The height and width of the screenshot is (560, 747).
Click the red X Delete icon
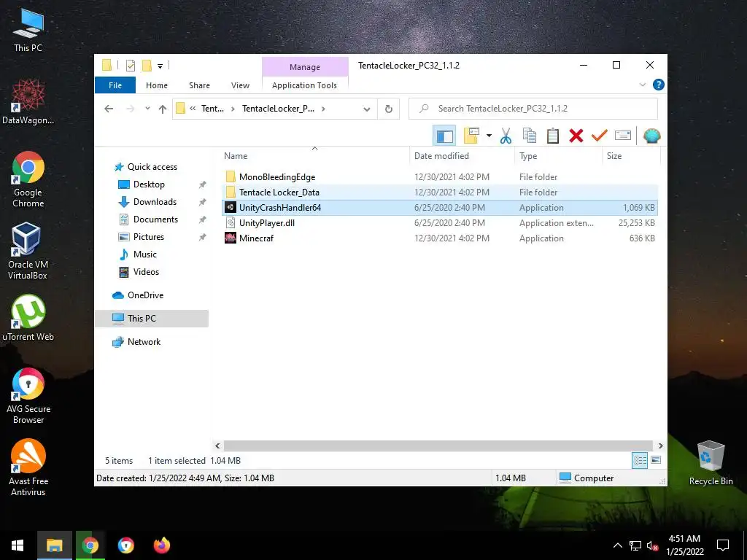pyautogui.click(x=576, y=136)
